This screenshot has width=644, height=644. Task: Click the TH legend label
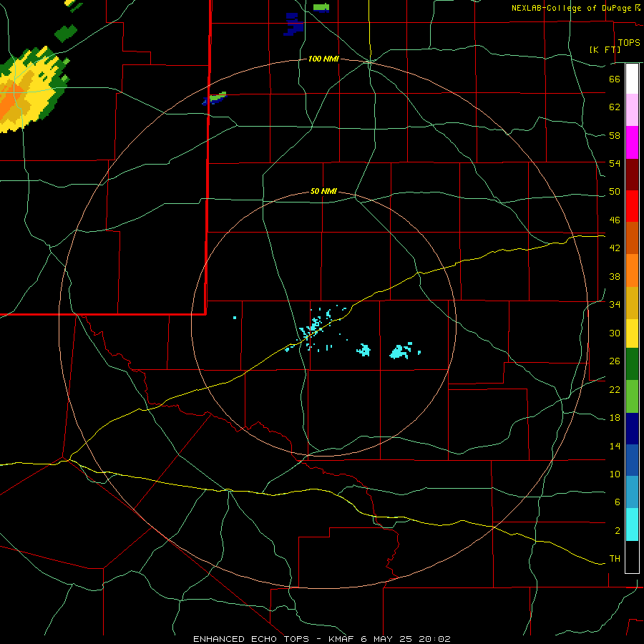tap(615, 559)
